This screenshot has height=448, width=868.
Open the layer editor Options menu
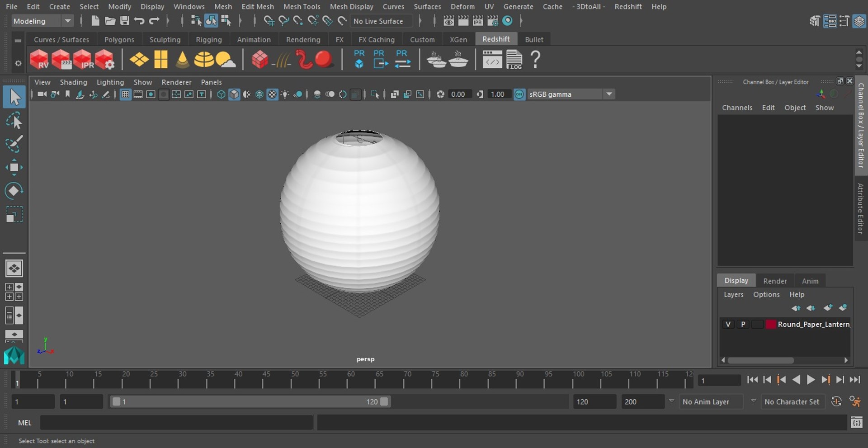coord(766,294)
